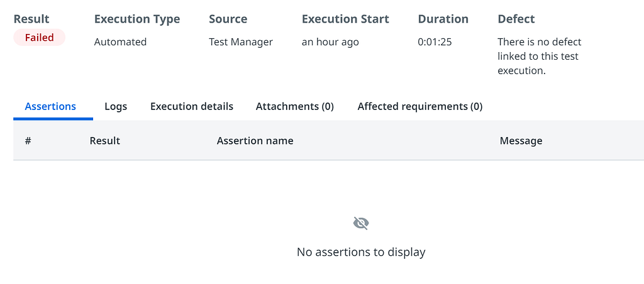Image resolution: width=644 pixels, height=284 pixels.
Task: Click the Result column header
Action: 105,141
